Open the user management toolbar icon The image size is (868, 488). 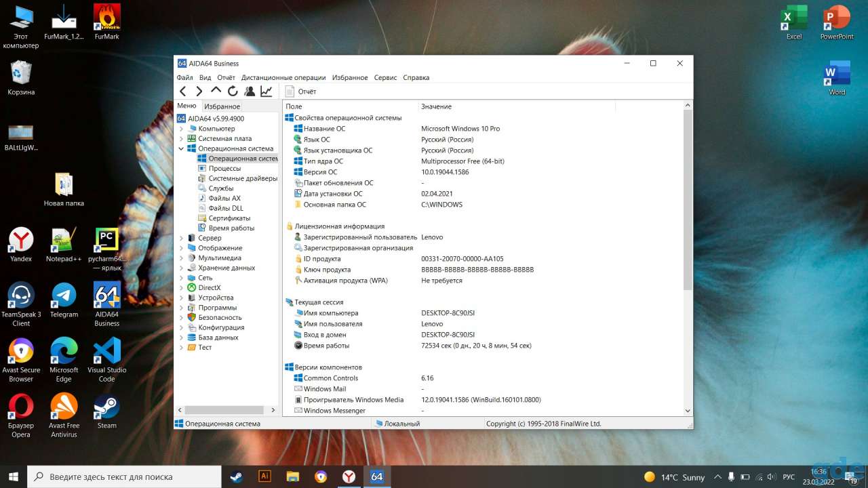[x=250, y=91]
